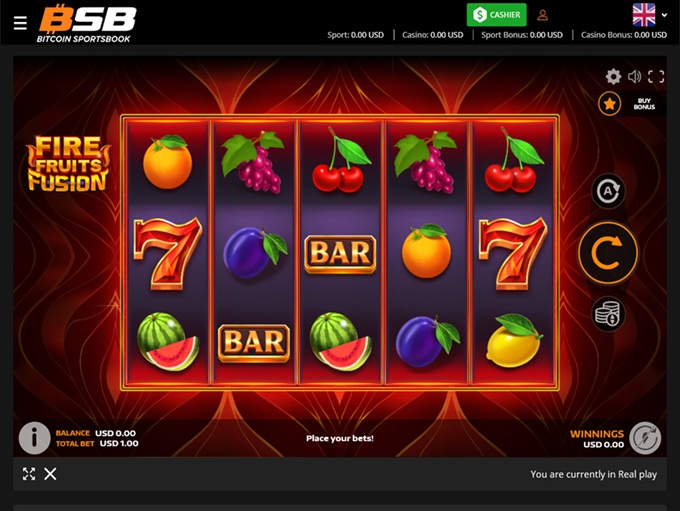The height and width of the screenshot is (511, 680).
Task: Open the hamburger menu
Action: pyautogui.click(x=20, y=23)
